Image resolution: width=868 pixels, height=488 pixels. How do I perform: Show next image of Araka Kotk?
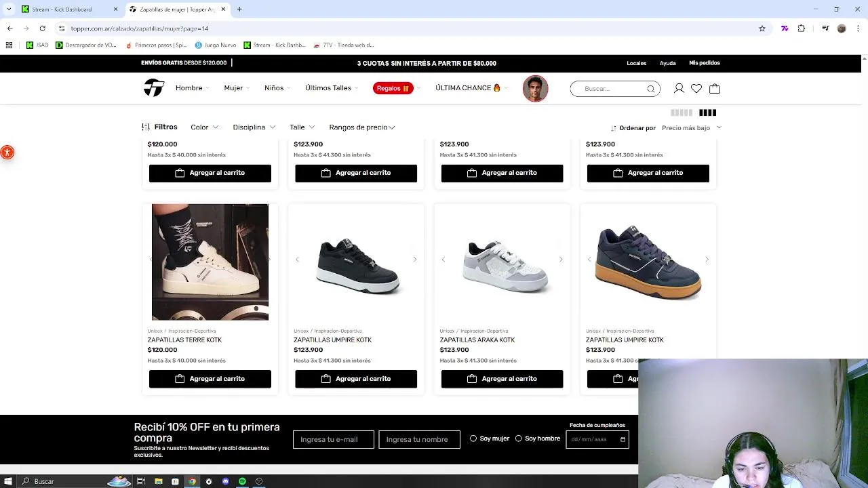561,260
